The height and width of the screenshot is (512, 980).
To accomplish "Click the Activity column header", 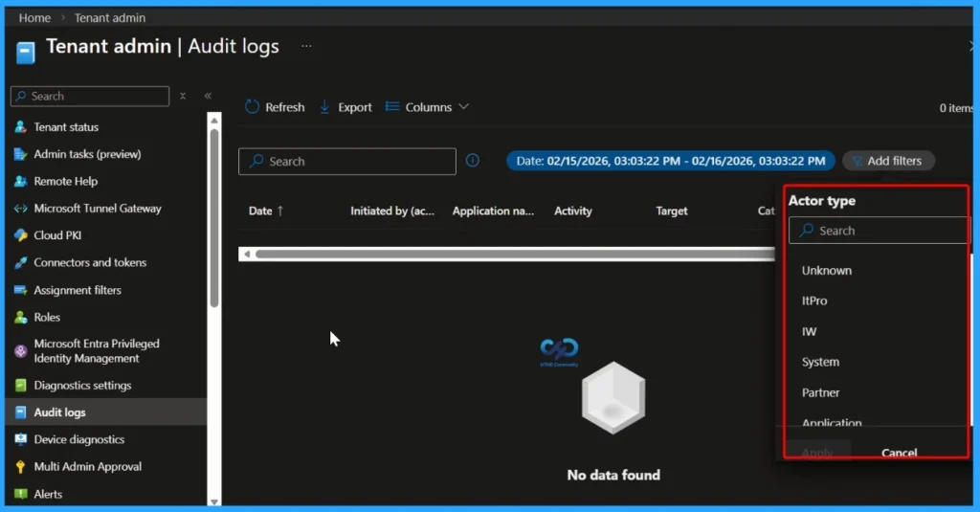I will tap(572, 211).
